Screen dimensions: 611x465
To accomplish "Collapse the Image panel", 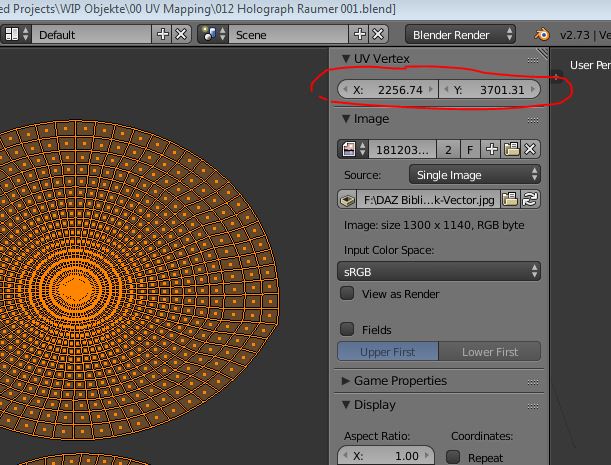I will tap(346, 119).
